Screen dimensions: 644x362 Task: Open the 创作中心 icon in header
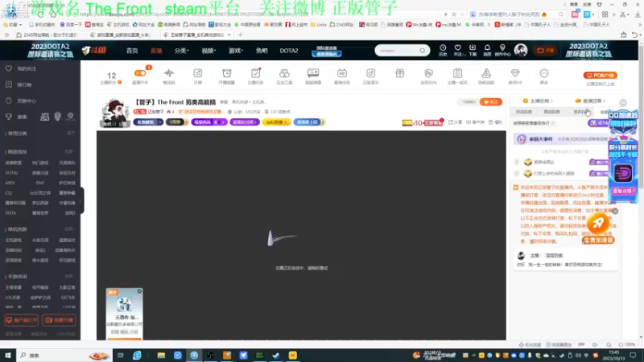click(x=502, y=50)
